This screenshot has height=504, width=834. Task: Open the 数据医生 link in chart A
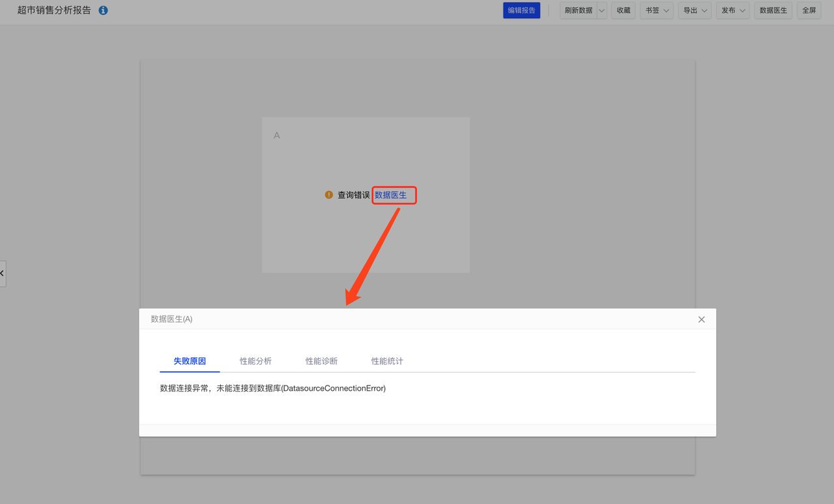coord(391,195)
